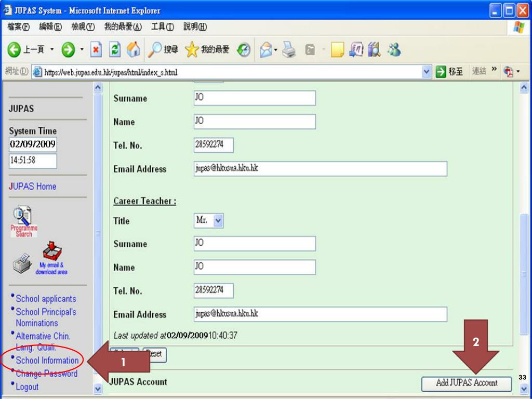The image size is (532, 399).
Task: Open the History clock icon
Action: [x=244, y=50]
